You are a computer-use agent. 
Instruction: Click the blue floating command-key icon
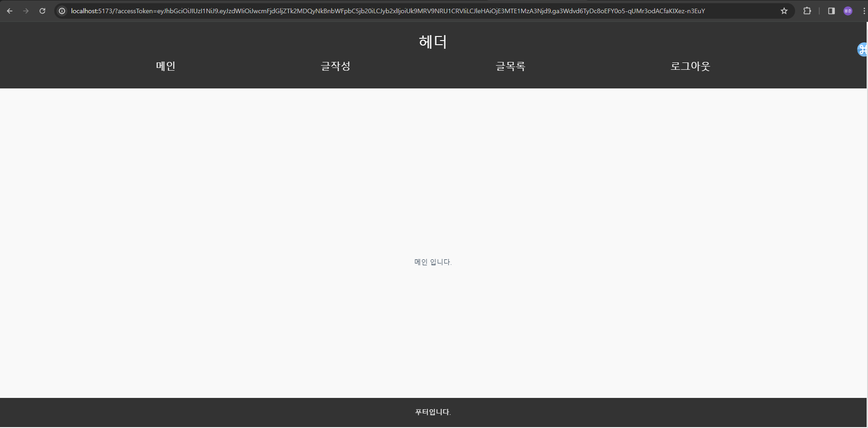(x=863, y=49)
